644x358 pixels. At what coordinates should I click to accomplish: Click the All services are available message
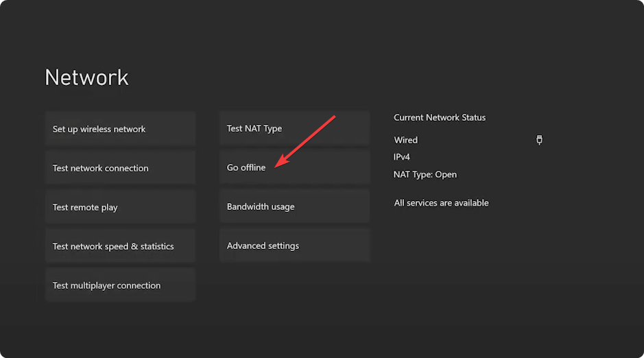[442, 203]
